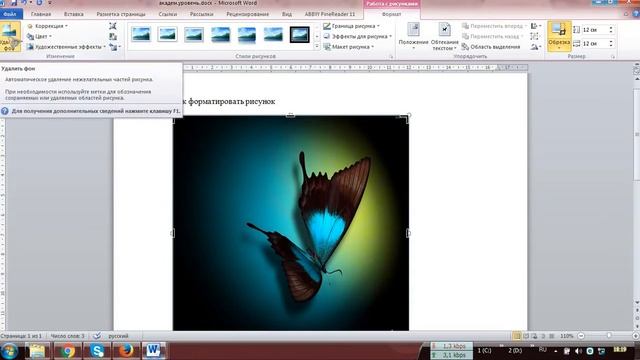Open Firefox from taskbar
Viewport: 640px width, 360px height.
coord(126,351)
